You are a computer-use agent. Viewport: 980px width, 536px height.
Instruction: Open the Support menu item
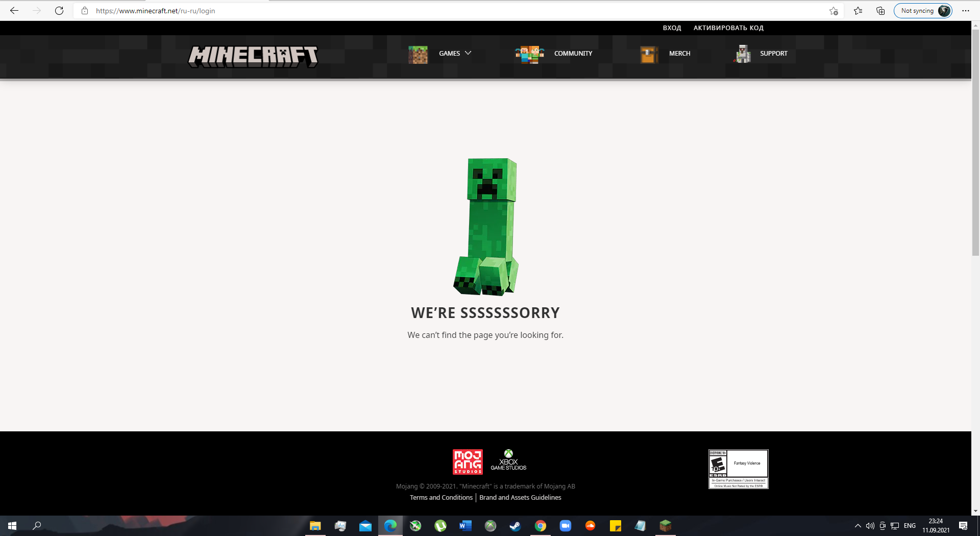(x=773, y=54)
